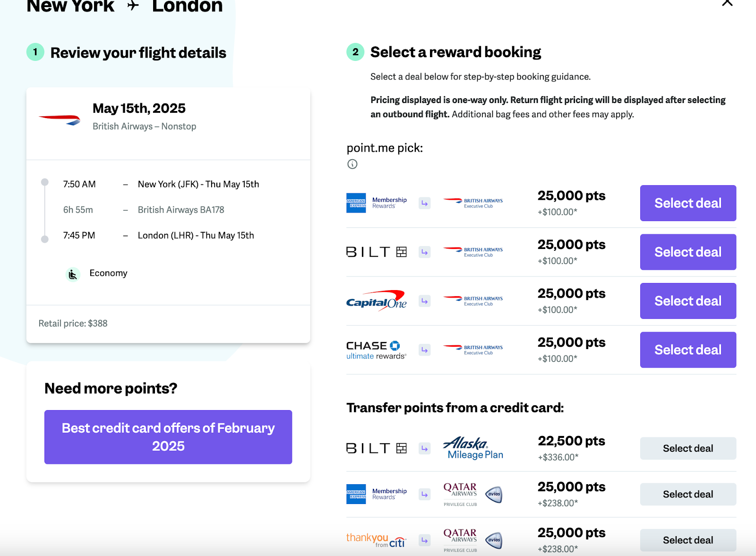Select the Bilt British Airways 25,000 pts deal

pyautogui.click(x=688, y=252)
